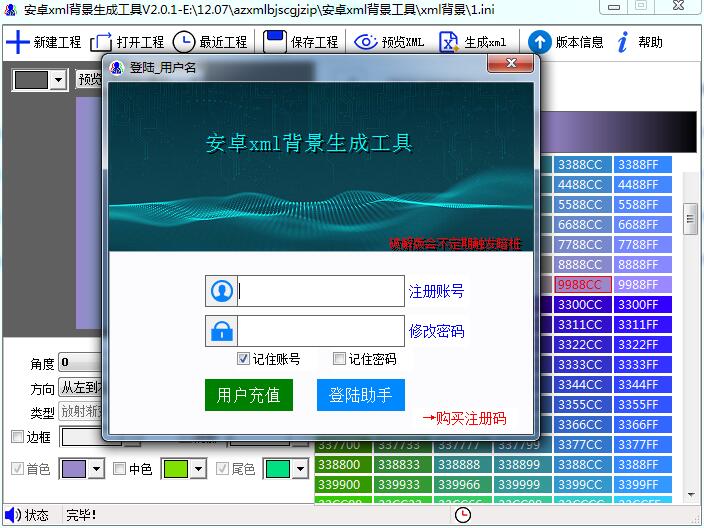Click the user avatar icon in login
This screenshot has width=704, height=528.
221,291
